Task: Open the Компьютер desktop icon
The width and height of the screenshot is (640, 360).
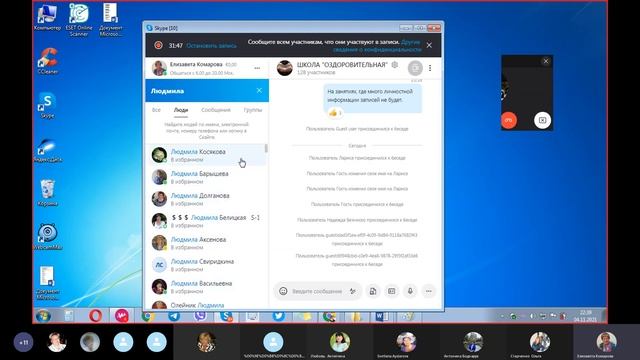Action: coord(47,18)
